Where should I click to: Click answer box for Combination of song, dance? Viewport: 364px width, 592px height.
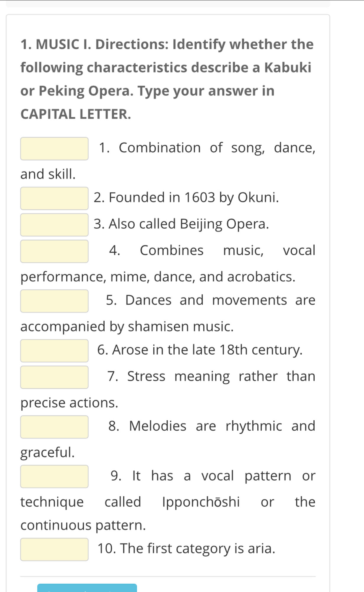(54, 149)
